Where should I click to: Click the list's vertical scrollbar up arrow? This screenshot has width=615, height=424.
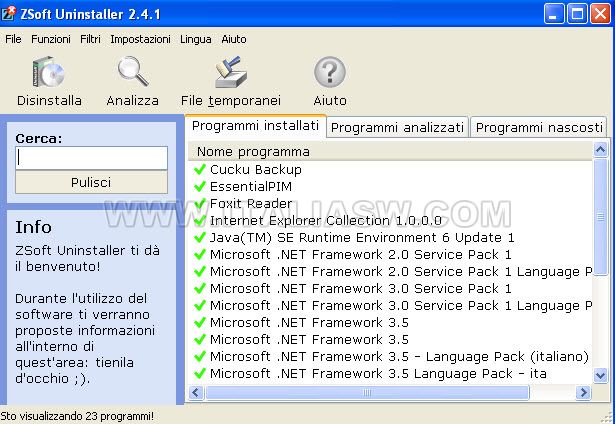coord(600,149)
